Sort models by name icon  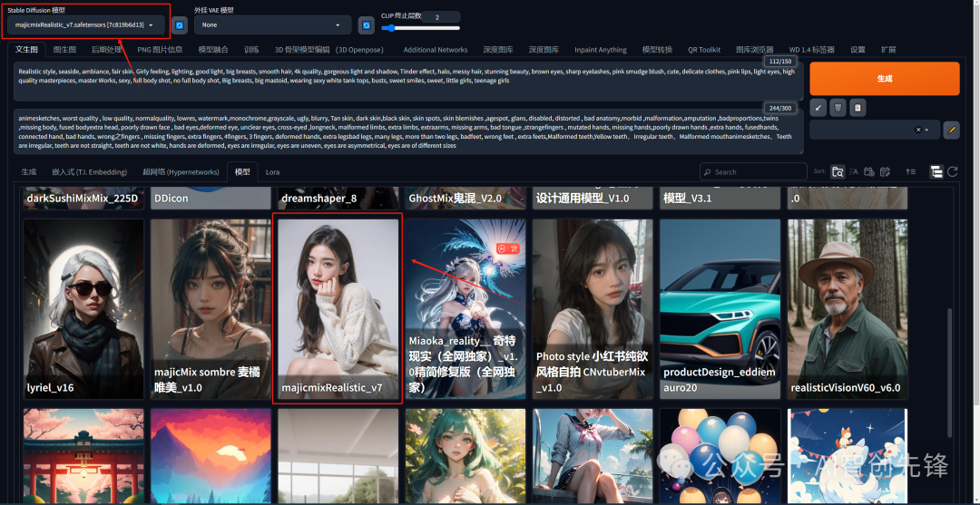[854, 171]
